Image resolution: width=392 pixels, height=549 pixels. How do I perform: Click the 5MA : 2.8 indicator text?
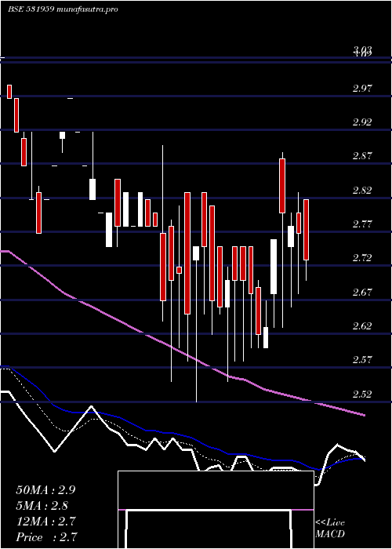[x=42, y=506]
